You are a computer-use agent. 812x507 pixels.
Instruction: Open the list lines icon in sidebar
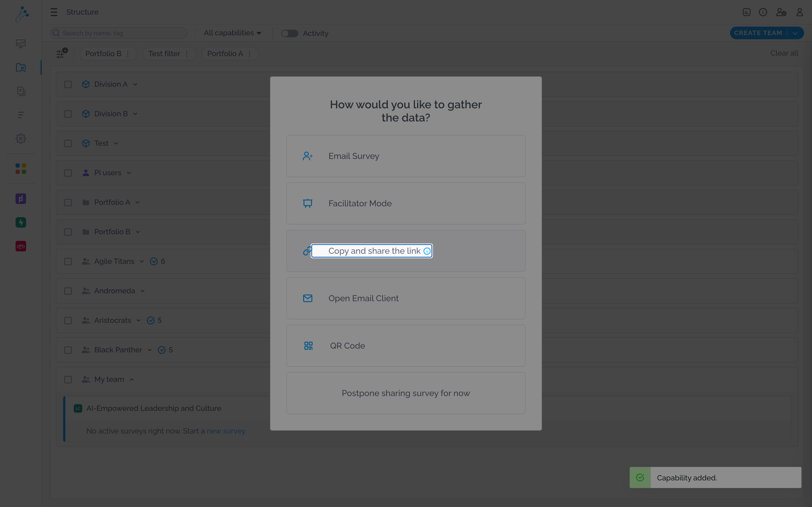21,115
